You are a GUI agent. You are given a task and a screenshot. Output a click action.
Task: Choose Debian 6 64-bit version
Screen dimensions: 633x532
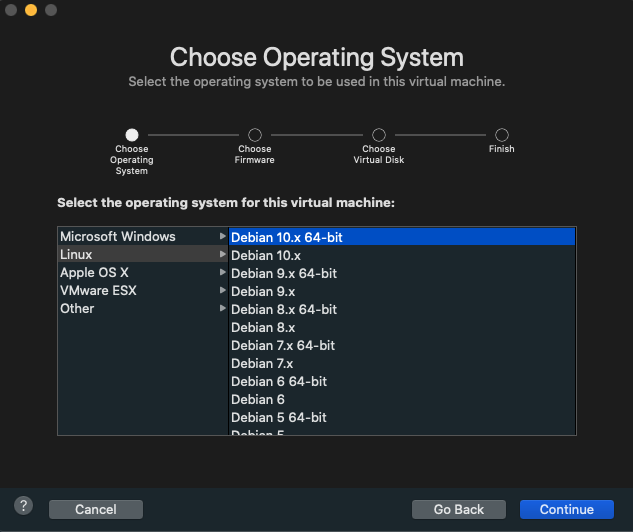click(x=279, y=381)
